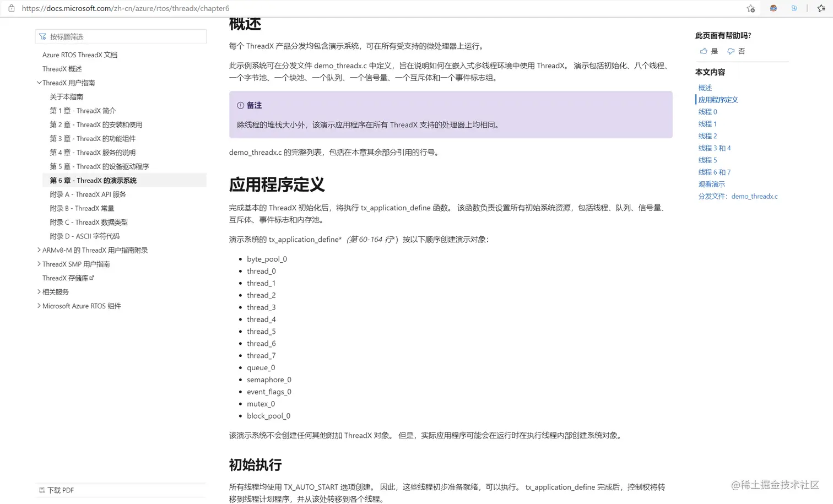Click the filter icon in search box
The image size is (833, 504).
click(x=42, y=36)
